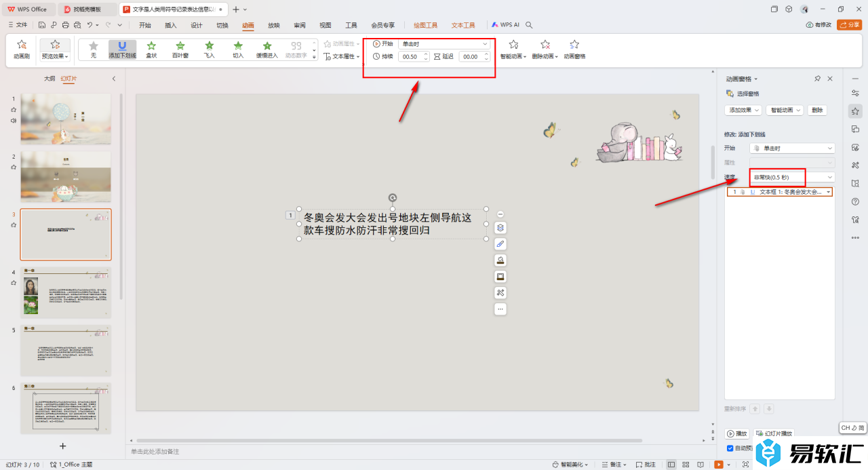Switch to 大纲 outline tab in slide panel
Viewport: 868px width, 470px height.
[x=50, y=79]
